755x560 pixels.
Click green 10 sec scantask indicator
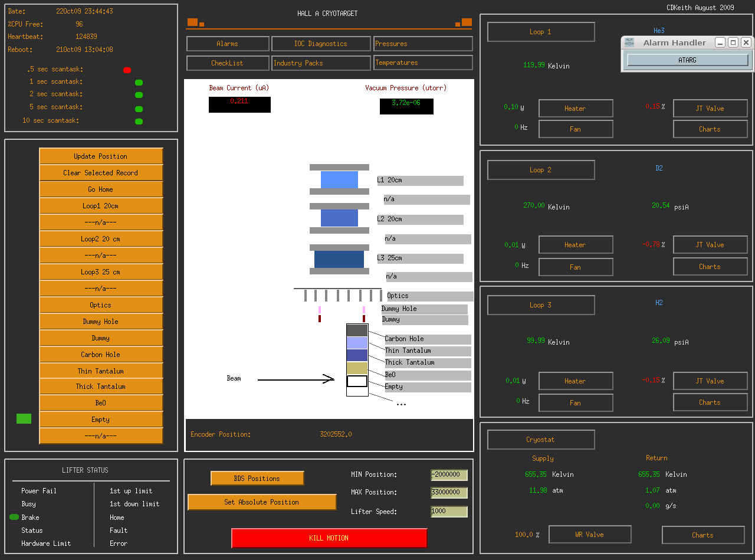click(139, 122)
